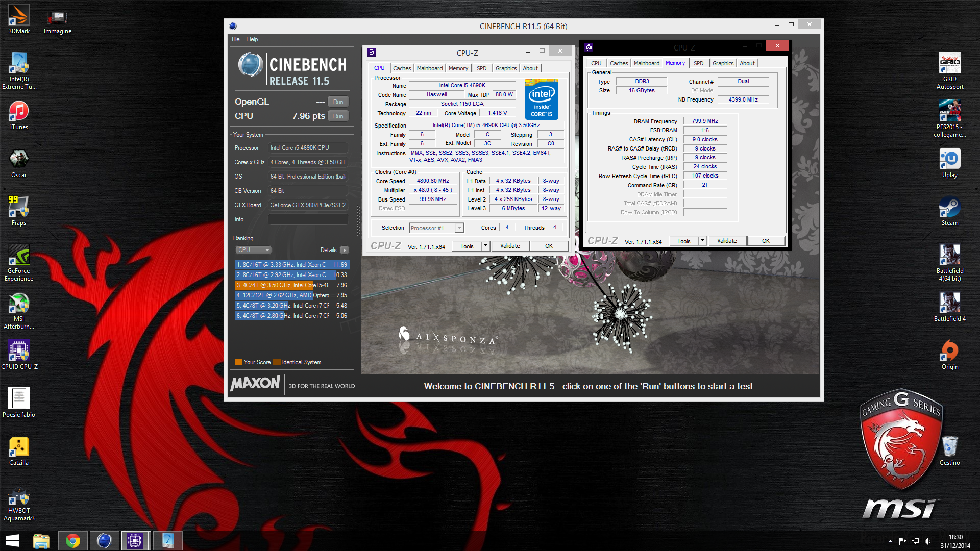Open CPUID CPU-Z desktop shortcut

point(19,355)
